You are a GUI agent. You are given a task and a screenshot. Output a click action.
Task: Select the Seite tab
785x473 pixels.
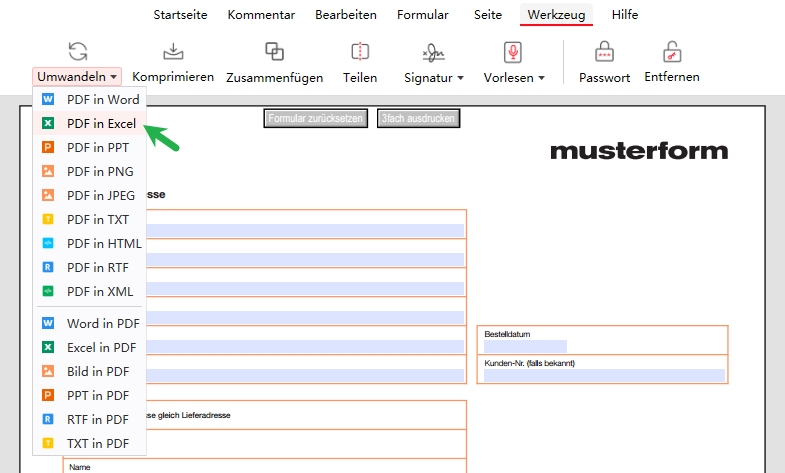coord(488,15)
